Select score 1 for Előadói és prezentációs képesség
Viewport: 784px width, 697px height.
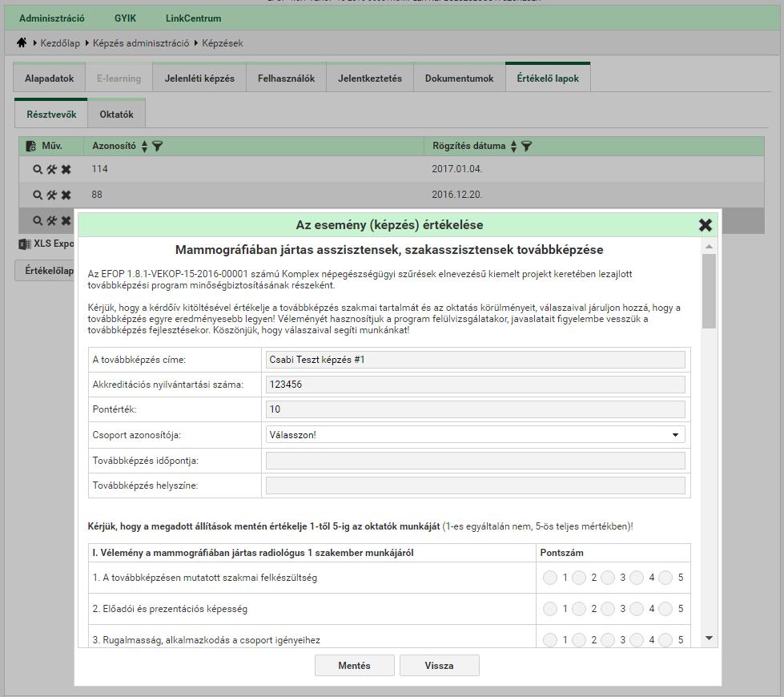pos(550,609)
